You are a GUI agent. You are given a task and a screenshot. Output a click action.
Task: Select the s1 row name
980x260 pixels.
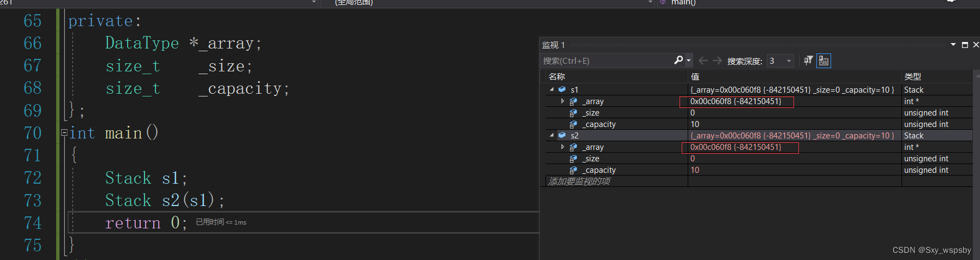(574, 90)
